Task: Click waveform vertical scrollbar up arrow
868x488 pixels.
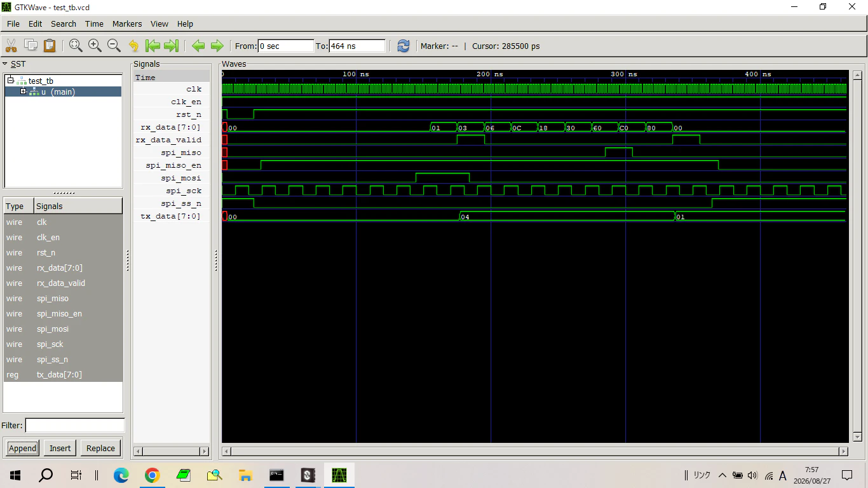Action: coord(857,75)
